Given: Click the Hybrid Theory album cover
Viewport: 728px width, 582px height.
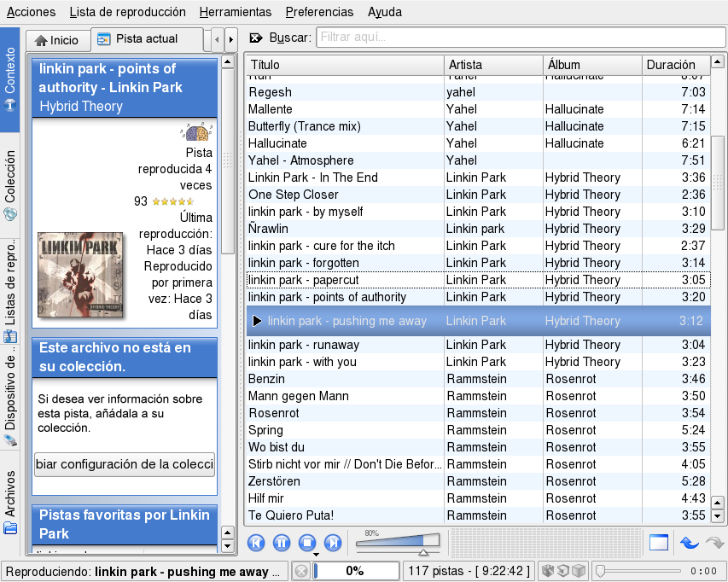Looking at the screenshot, I should 80,275.
